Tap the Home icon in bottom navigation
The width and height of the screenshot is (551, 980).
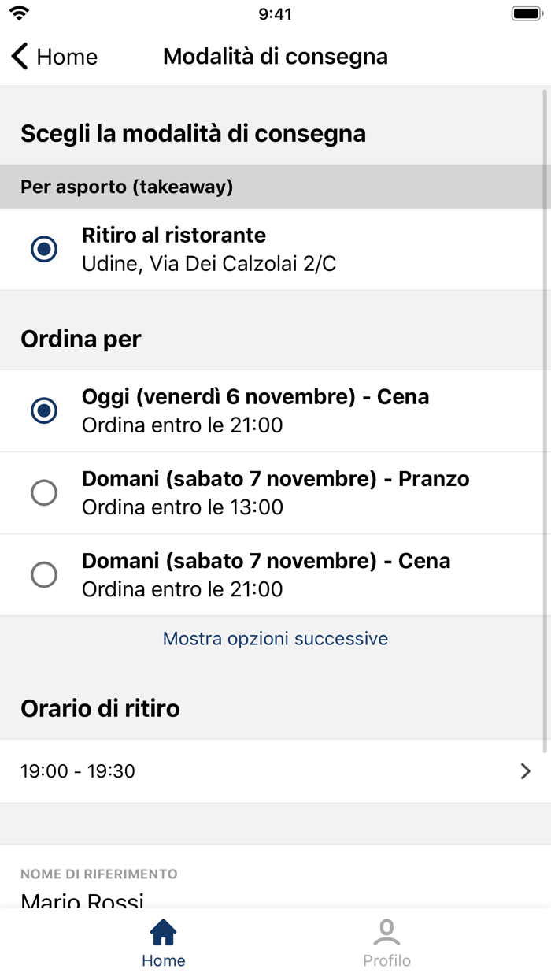[x=163, y=932]
